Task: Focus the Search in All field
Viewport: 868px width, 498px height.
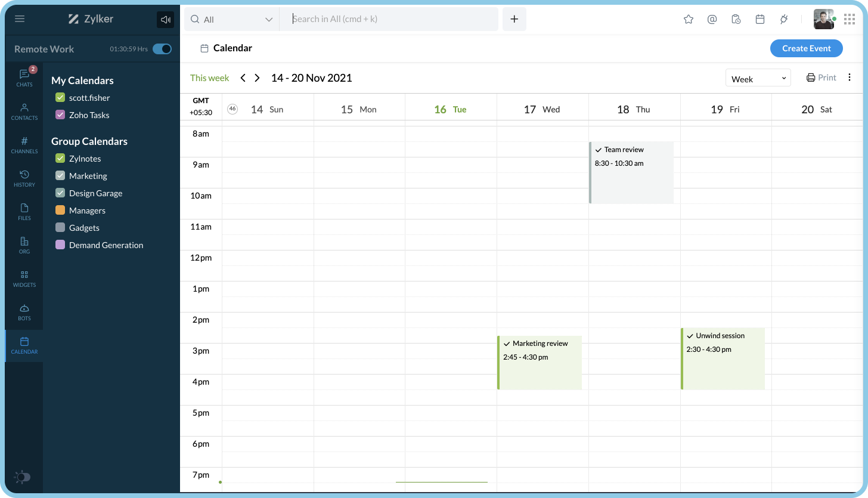Action: click(389, 19)
